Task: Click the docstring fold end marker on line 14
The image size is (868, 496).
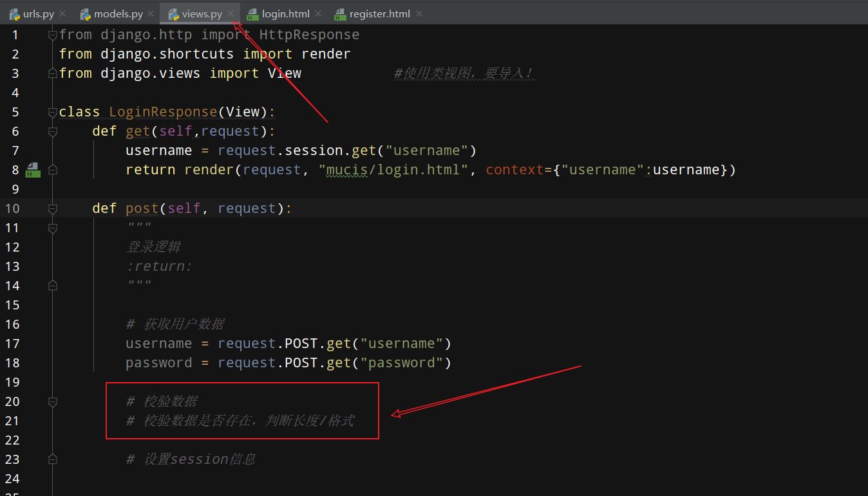Action: [53, 286]
